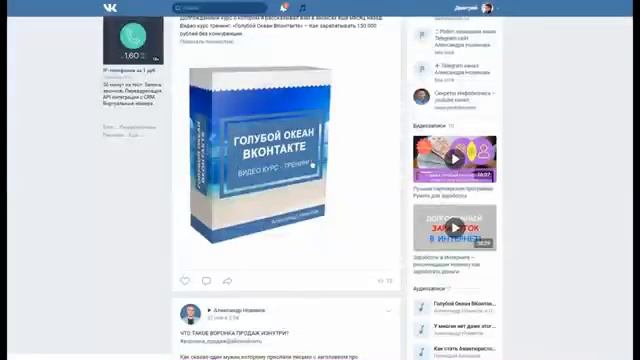The width and height of the screenshot is (640, 360).
Task: Open Заработок в Интернете video title
Action: [x=447, y=264]
